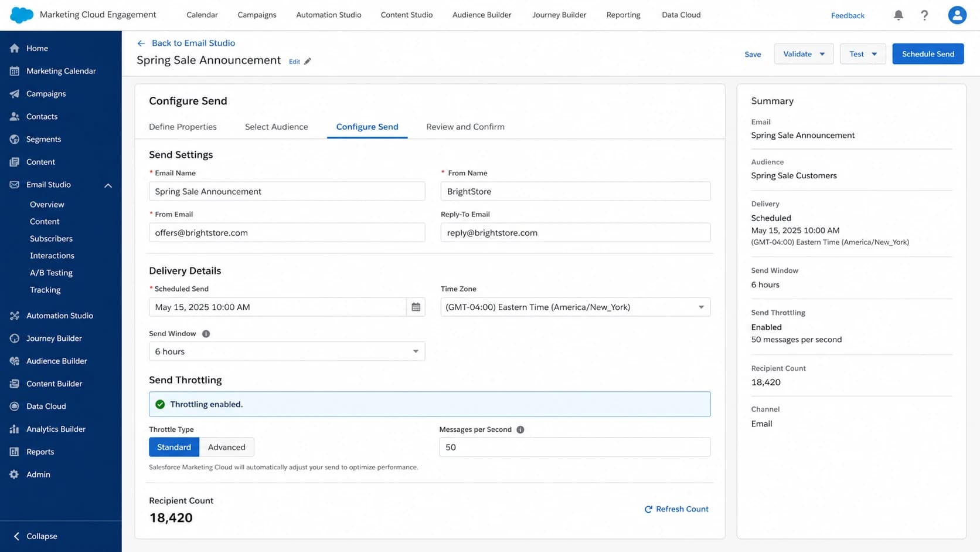Click the Reply-To Email input field
This screenshot has height=552, width=980.
(x=575, y=232)
